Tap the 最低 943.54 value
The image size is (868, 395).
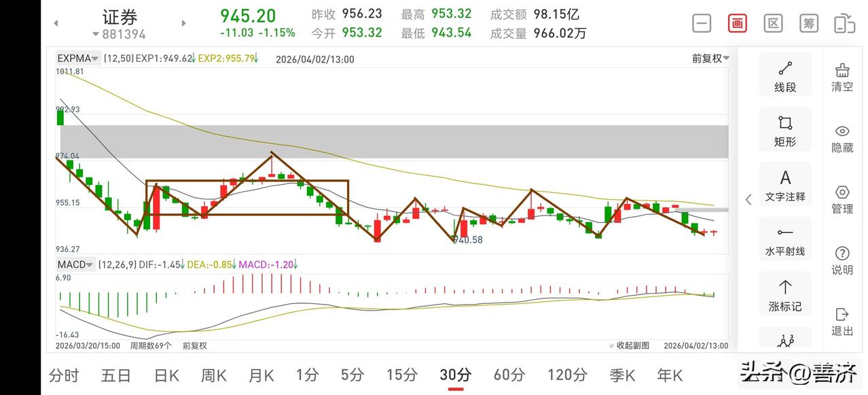[x=451, y=33]
